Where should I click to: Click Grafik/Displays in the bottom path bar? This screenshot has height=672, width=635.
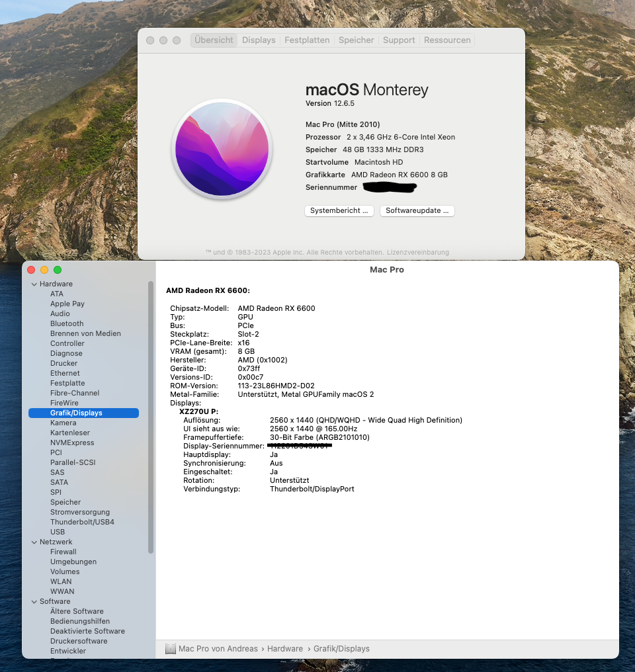point(341,649)
